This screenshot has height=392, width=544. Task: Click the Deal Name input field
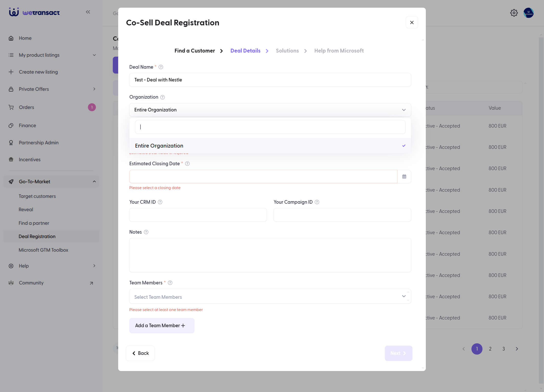pos(270,80)
